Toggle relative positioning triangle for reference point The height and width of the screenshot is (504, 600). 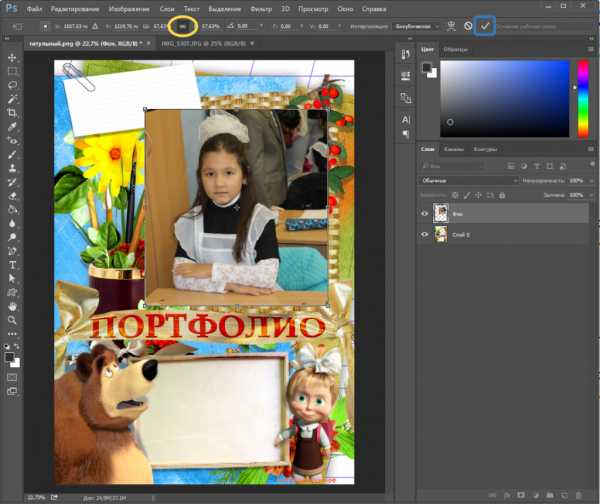[x=95, y=26]
